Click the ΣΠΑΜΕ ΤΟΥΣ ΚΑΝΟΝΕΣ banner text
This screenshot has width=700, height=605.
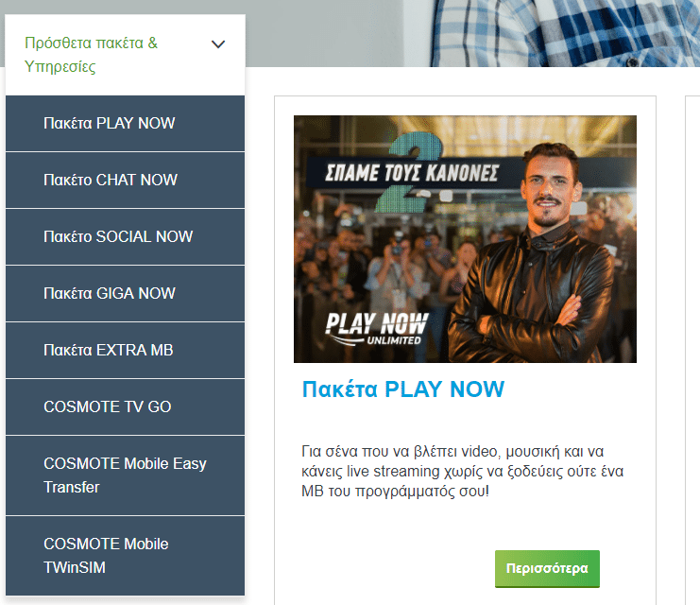411,172
